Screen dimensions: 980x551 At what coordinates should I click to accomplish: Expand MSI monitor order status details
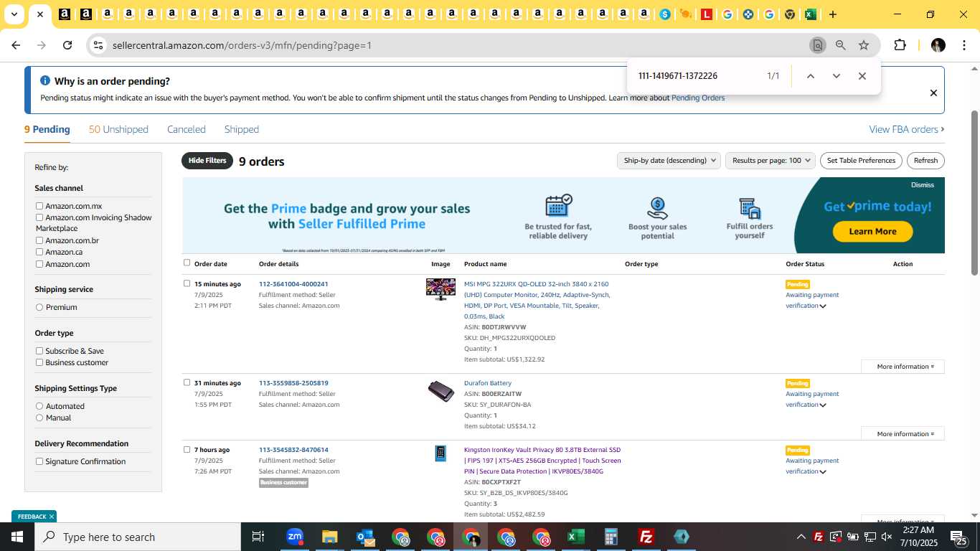click(823, 306)
